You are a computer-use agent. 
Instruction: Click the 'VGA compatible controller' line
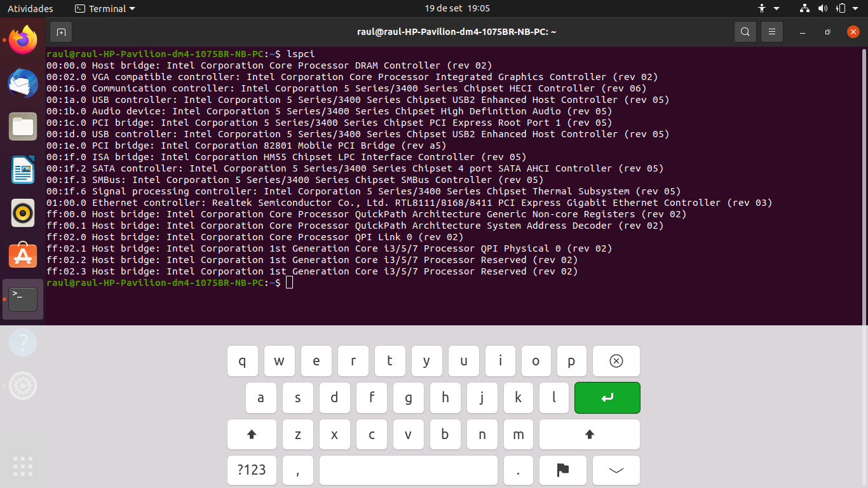[x=353, y=77]
